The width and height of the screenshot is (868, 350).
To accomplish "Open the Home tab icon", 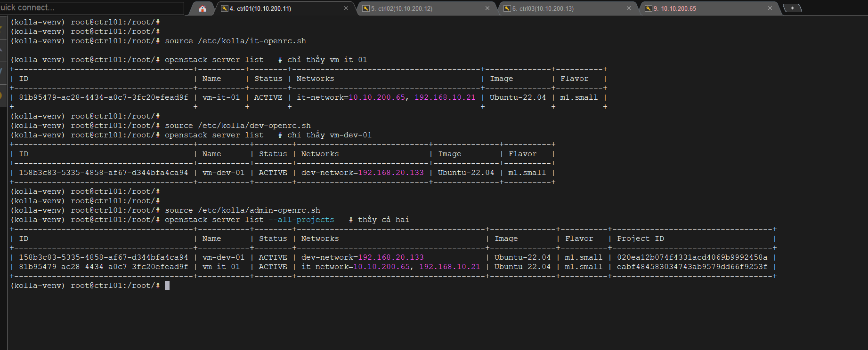I will coord(203,8).
